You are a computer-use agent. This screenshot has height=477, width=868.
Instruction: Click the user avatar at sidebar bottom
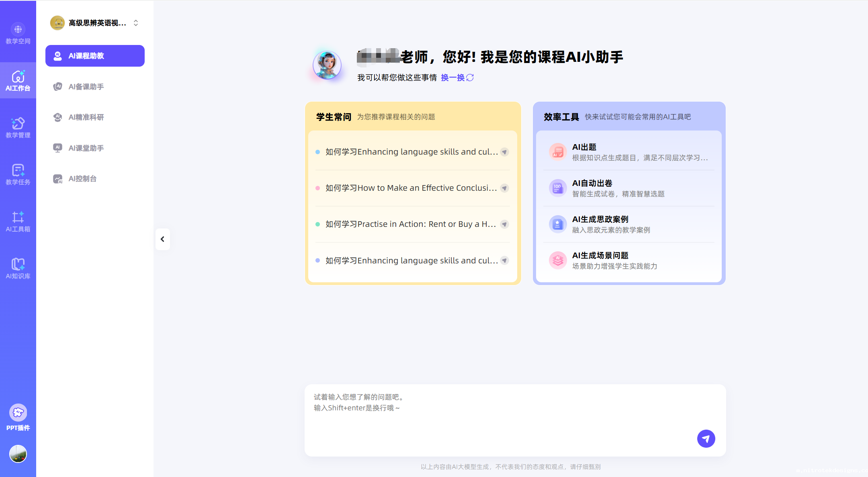pos(18,454)
